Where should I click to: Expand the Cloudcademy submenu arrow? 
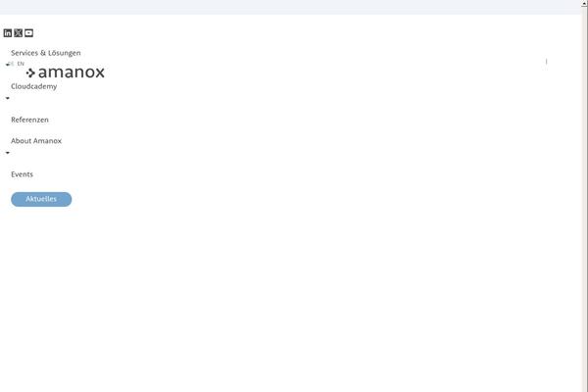coord(8,98)
